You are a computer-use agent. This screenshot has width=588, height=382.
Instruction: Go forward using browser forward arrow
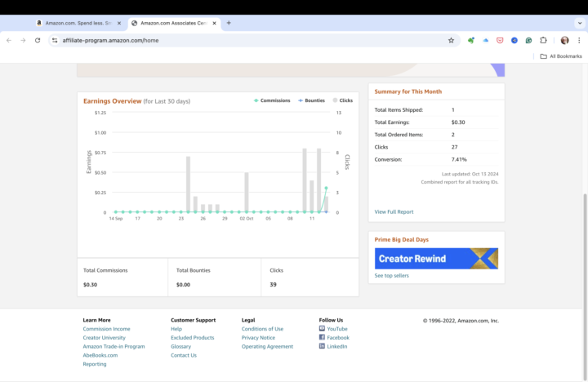[x=23, y=41]
